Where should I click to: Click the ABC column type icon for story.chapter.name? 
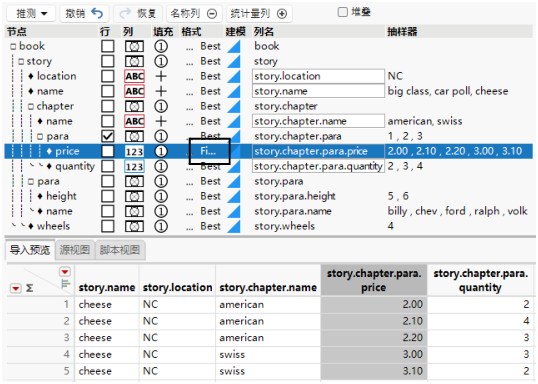[134, 121]
